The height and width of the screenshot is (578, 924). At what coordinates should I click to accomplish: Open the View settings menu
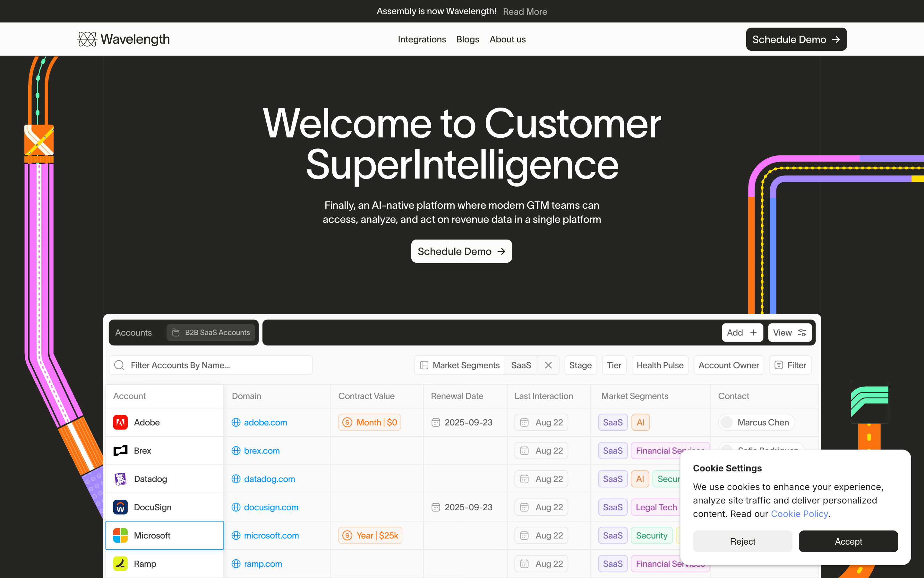[x=790, y=333]
